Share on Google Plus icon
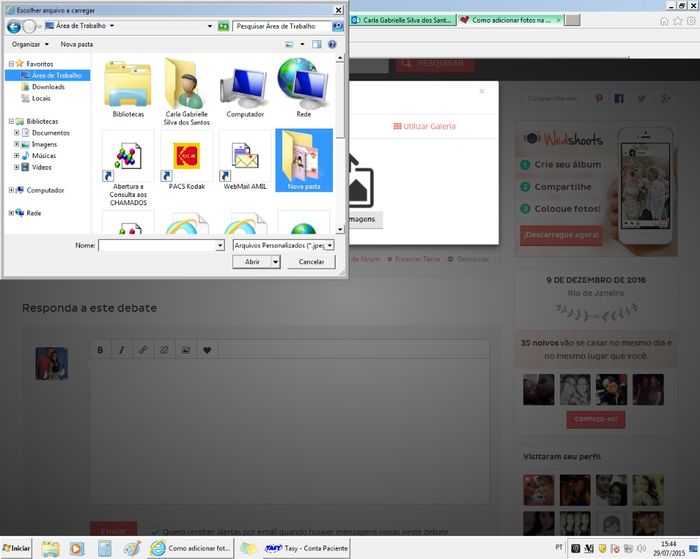The height and width of the screenshot is (559, 700). (x=665, y=99)
